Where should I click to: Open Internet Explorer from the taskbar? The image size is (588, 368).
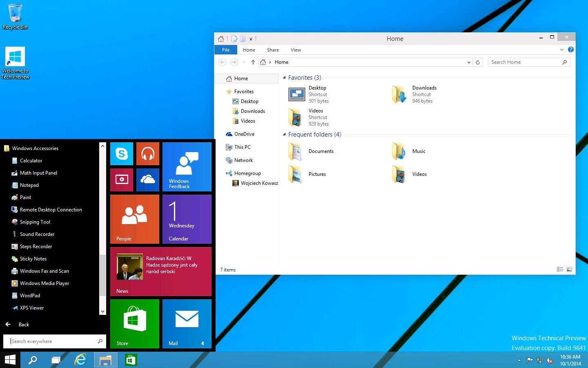(x=80, y=360)
